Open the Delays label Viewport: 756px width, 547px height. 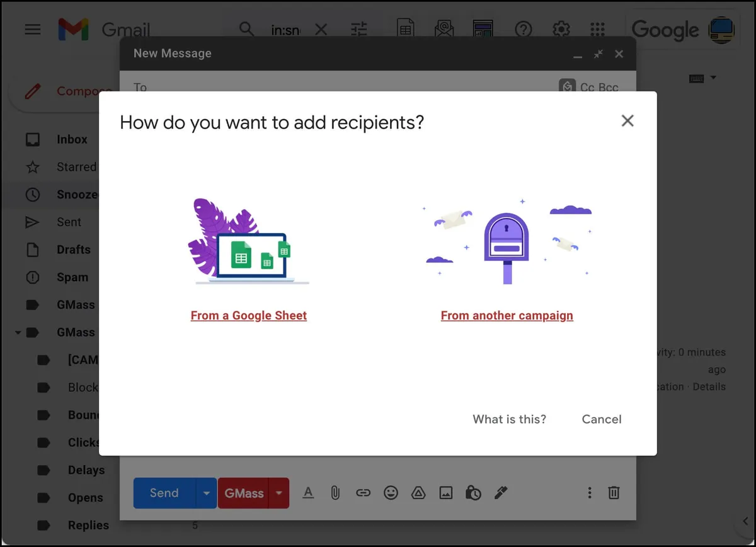[86, 470]
